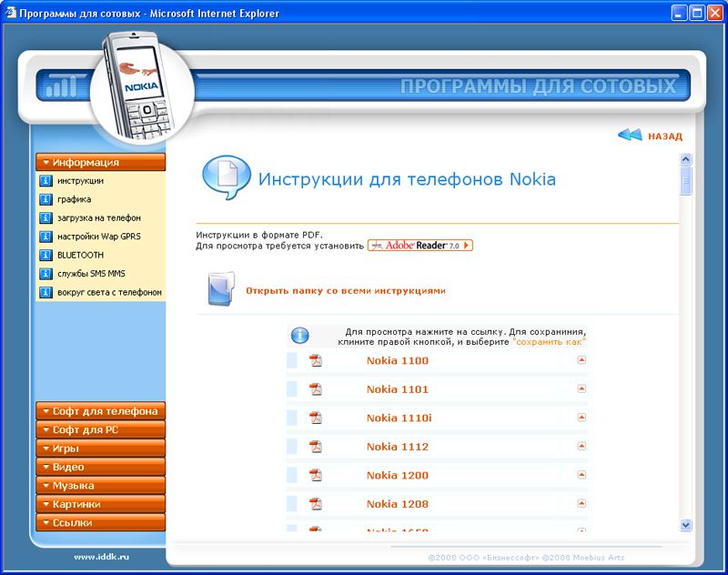Click the small up arrow right of Nokia 1101

coord(581,388)
